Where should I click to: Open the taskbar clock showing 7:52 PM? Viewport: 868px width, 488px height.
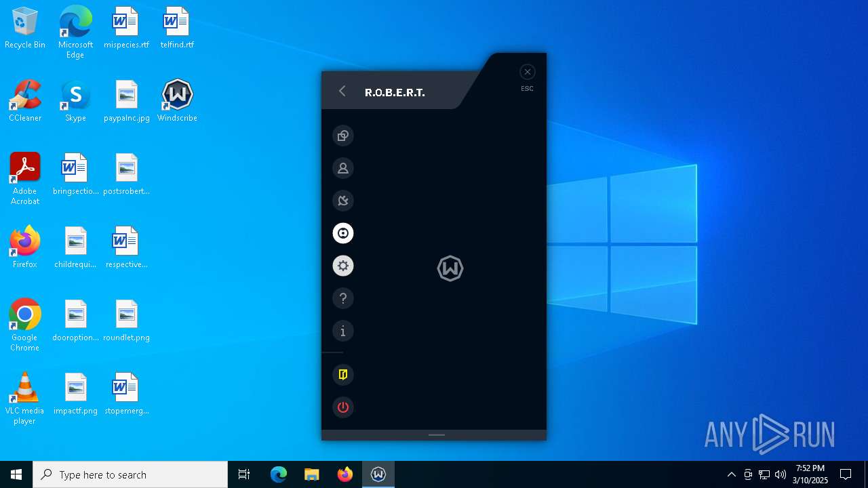811,474
